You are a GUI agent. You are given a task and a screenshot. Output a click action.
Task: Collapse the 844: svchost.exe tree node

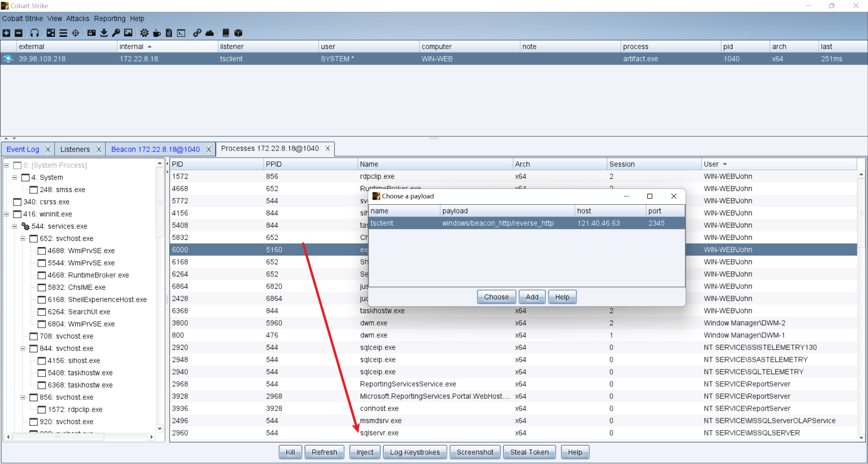click(23, 348)
